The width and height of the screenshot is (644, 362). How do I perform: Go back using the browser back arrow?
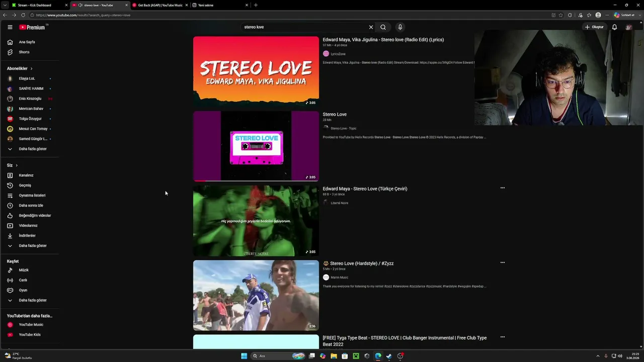(x=5, y=15)
